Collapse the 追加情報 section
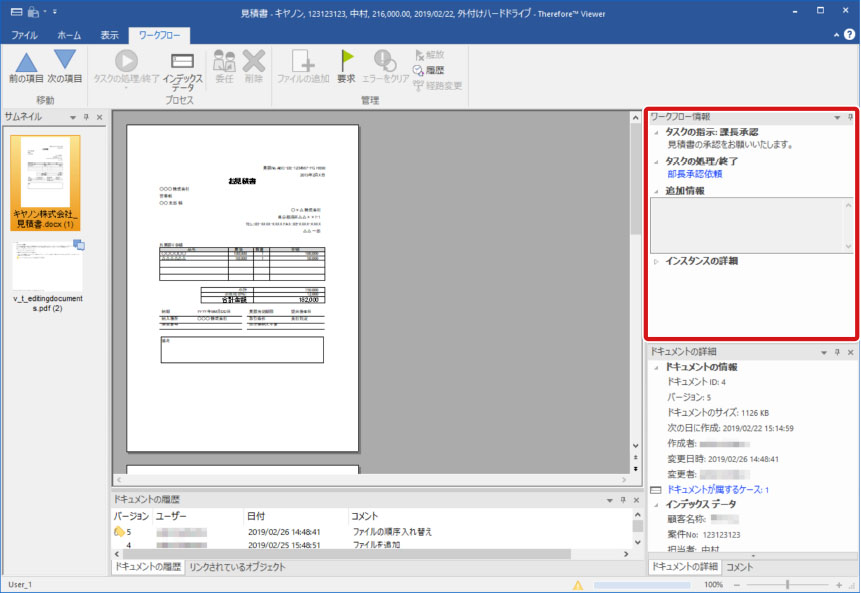This screenshot has height=593, width=861. click(656, 191)
